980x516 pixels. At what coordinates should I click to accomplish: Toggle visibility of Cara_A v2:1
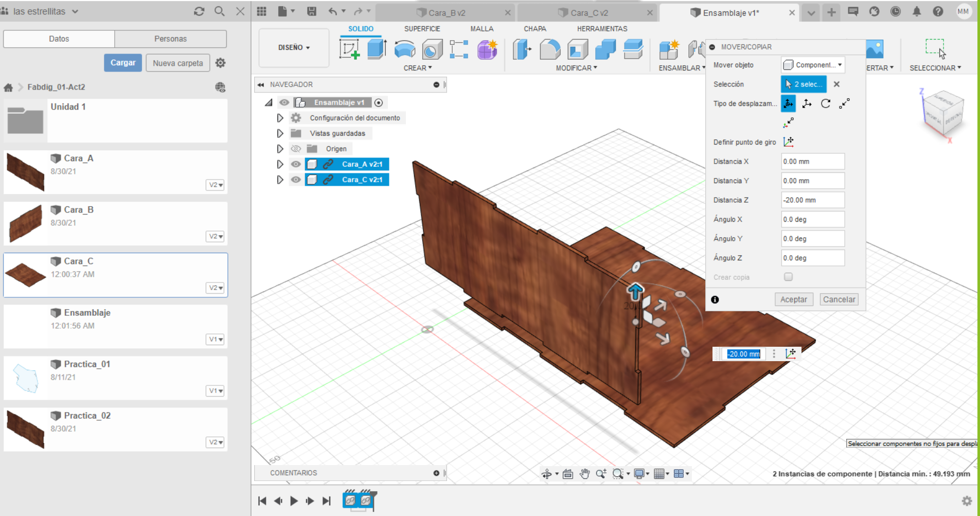(x=296, y=164)
